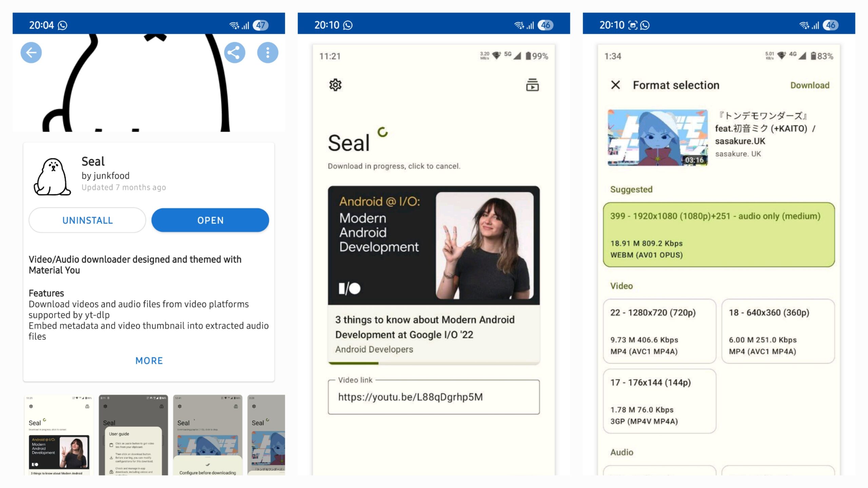Tap the back arrow button
This screenshot has height=488, width=868.
click(x=31, y=53)
